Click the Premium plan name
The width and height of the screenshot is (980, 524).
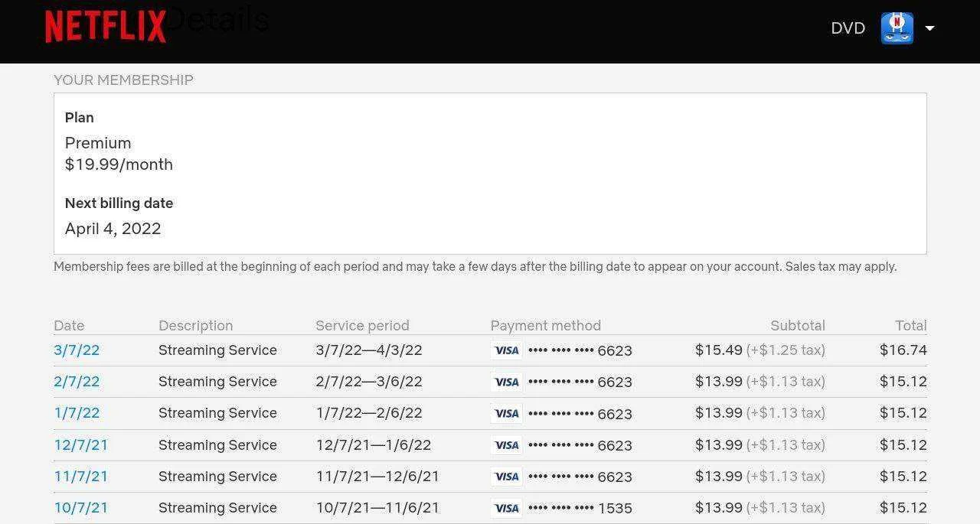point(98,143)
